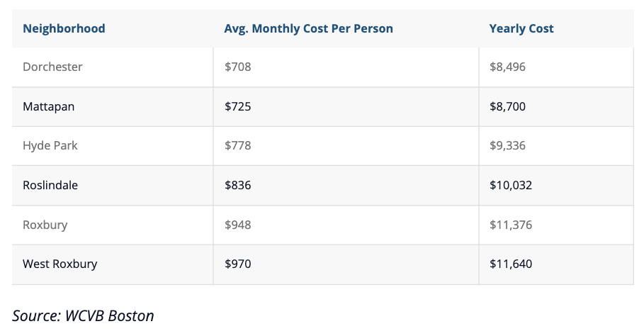This screenshot has width=644, height=336.
Task: Click the $8,496 yearly cost value
Action: pyautogui.click(x=508, y=67)
